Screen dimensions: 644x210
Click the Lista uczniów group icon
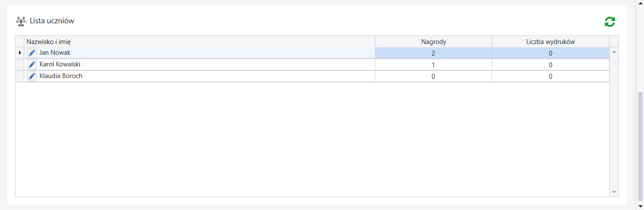pos(21,21)
